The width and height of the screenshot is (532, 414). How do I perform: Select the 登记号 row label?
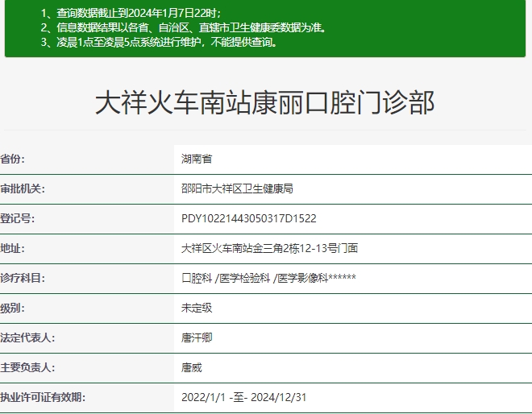coord(18,218)
